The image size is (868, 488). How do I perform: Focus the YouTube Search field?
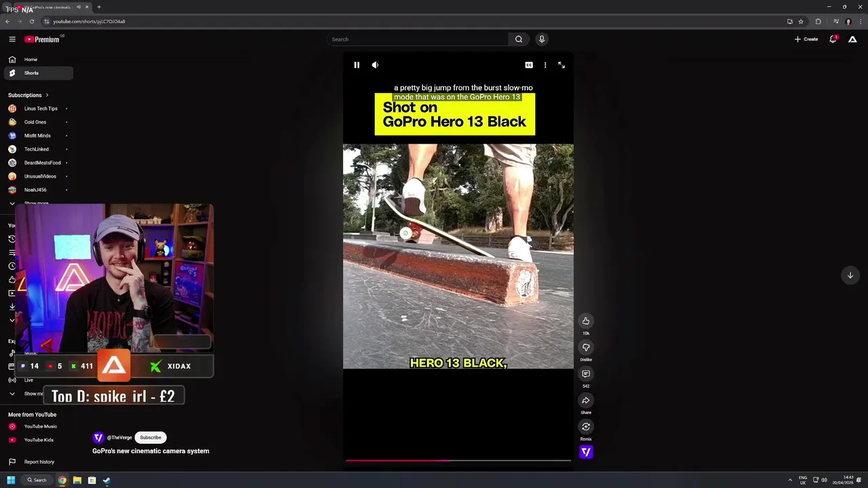point(418,39)
